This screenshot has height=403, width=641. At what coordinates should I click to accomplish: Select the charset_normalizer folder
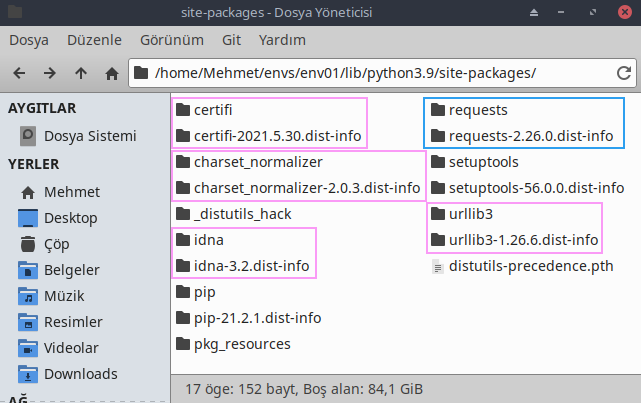249,162
